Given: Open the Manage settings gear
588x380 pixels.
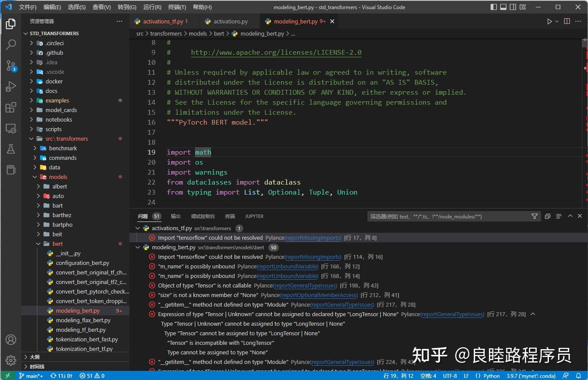Looking at the screenshot, I should tap(10, 360).
